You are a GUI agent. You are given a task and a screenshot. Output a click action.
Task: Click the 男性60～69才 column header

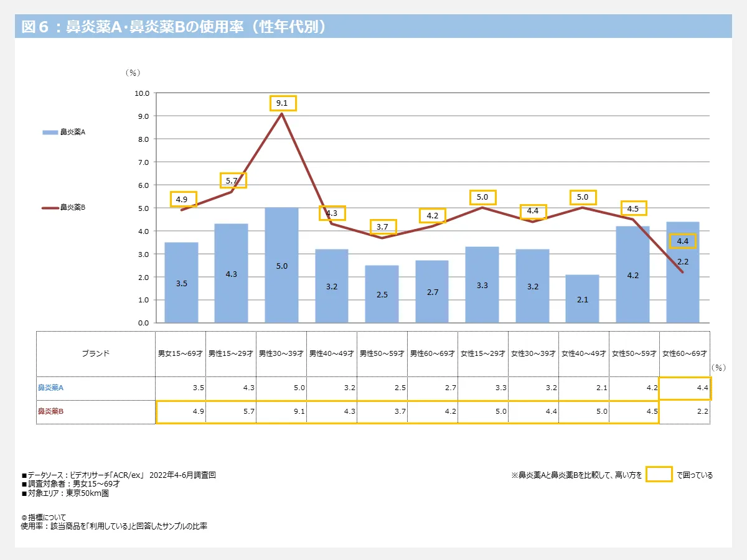click(432, 353)
